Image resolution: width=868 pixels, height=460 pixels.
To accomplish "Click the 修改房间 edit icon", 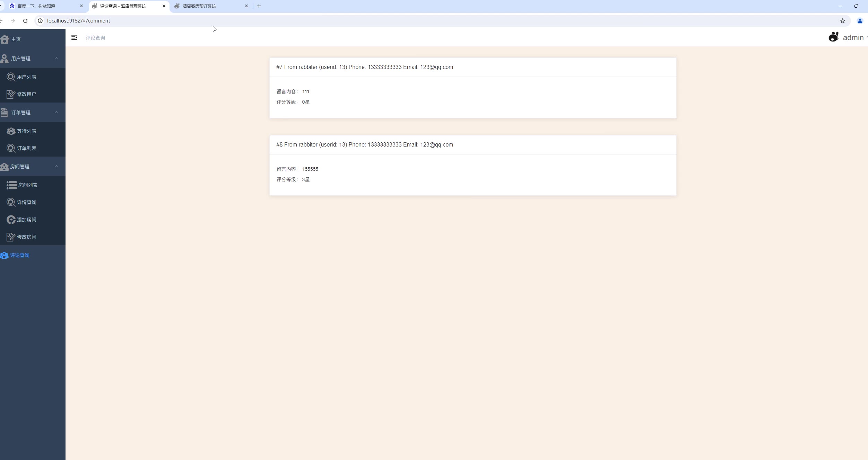I will tap(11, 237).
